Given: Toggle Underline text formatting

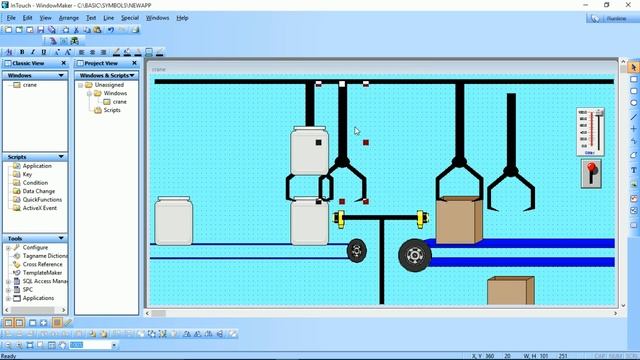Looking at the screenshot, I should [44, 52].
